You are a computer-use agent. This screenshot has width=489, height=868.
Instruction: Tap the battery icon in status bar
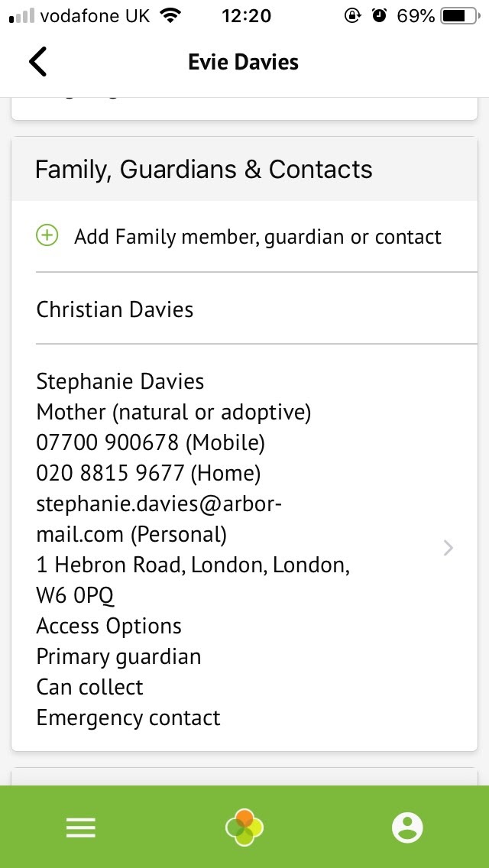(x=458, y=16)
